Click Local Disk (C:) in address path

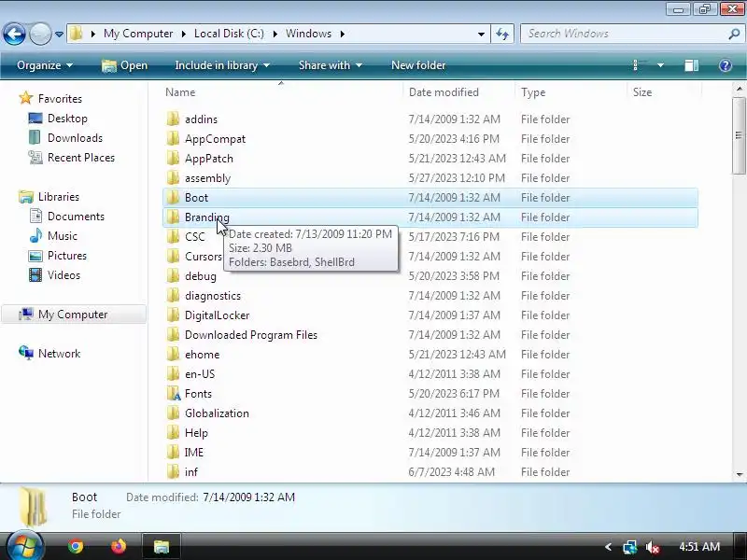pos(229,34)
